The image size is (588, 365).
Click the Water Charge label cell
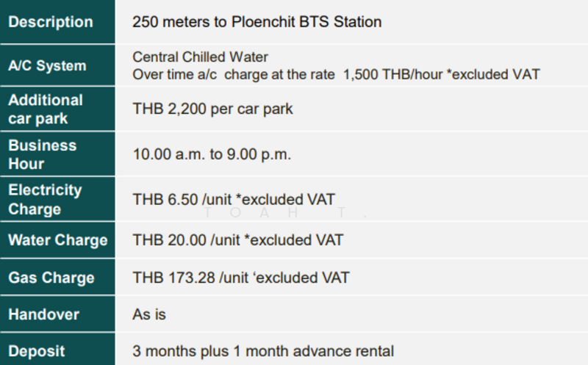pyautogui.click(x=57, y=240)
